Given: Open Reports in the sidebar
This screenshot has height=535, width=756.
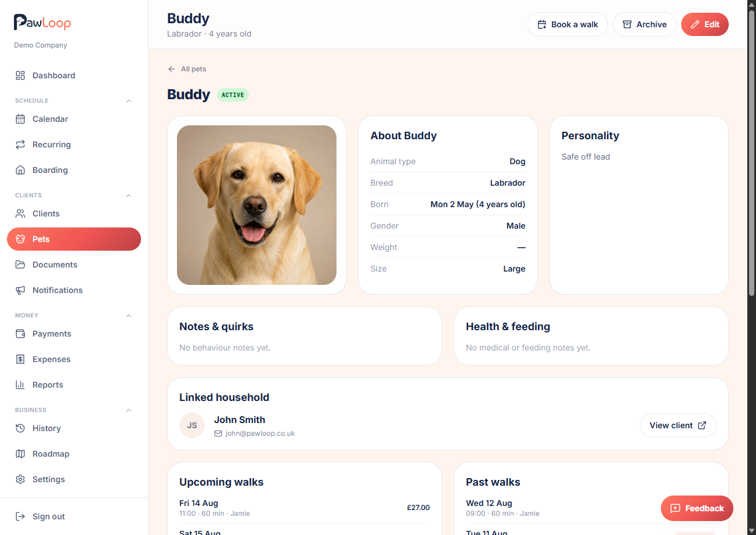Looking at the screenshot, I should pos(74,385).
